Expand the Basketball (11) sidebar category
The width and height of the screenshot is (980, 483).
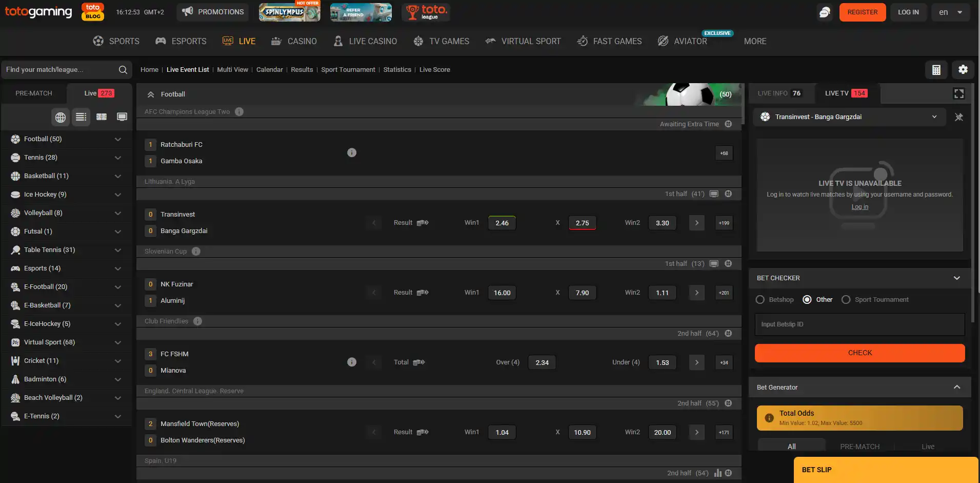(67, 176)
